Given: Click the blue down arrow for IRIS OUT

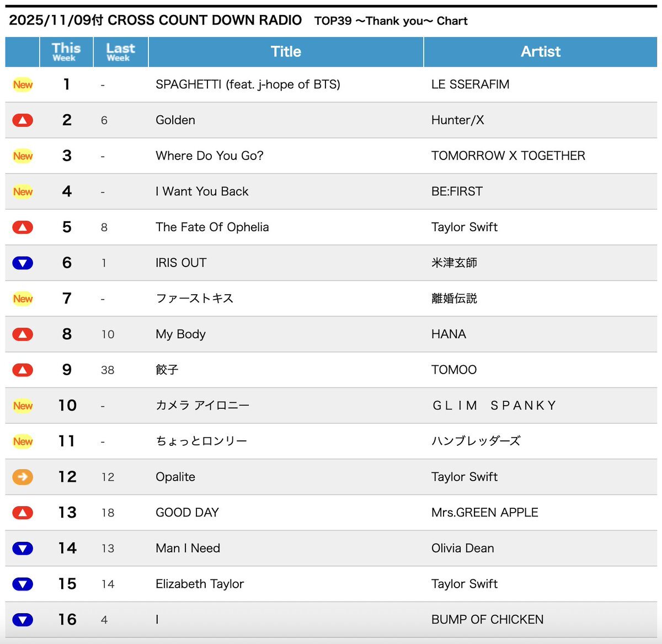Looking at the screenshot, I should pyautogui.click(x=23, y=263).
